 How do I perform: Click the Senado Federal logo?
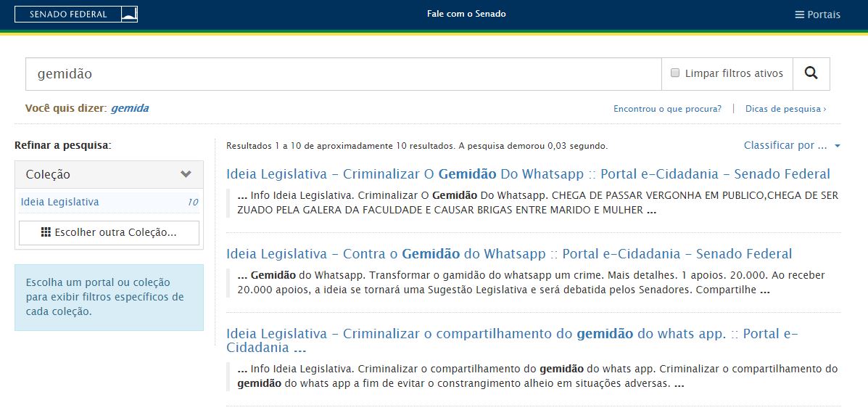76,14
